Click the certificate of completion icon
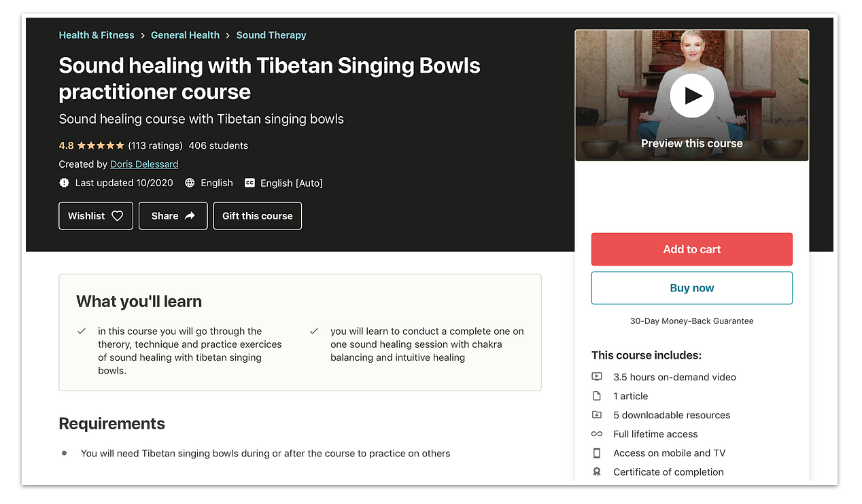 click(x=597, y=472)
